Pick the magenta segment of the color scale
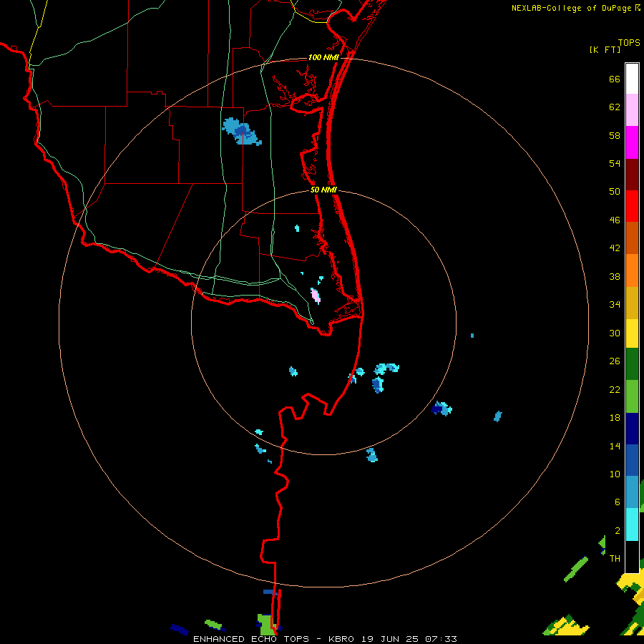 [x=632, y=142]
